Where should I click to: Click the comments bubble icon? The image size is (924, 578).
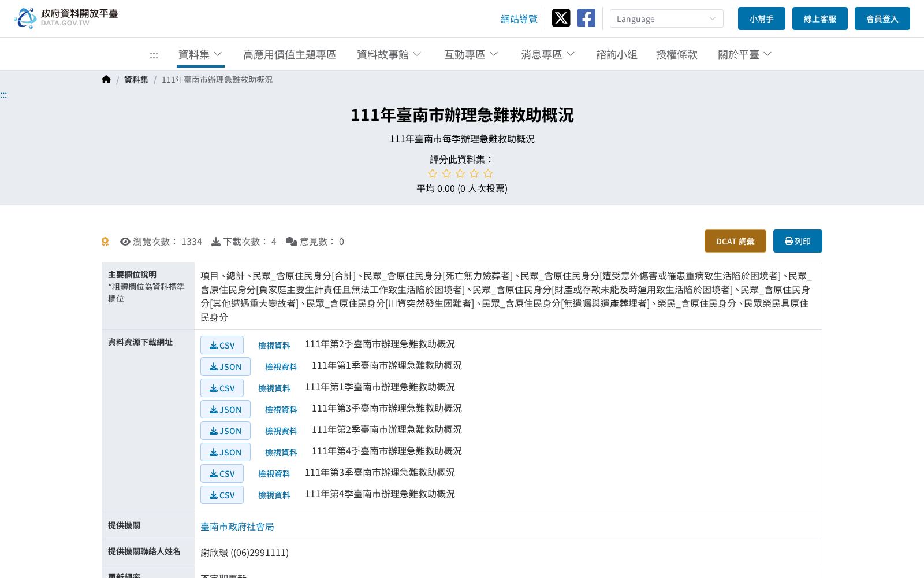pos(292,242)
